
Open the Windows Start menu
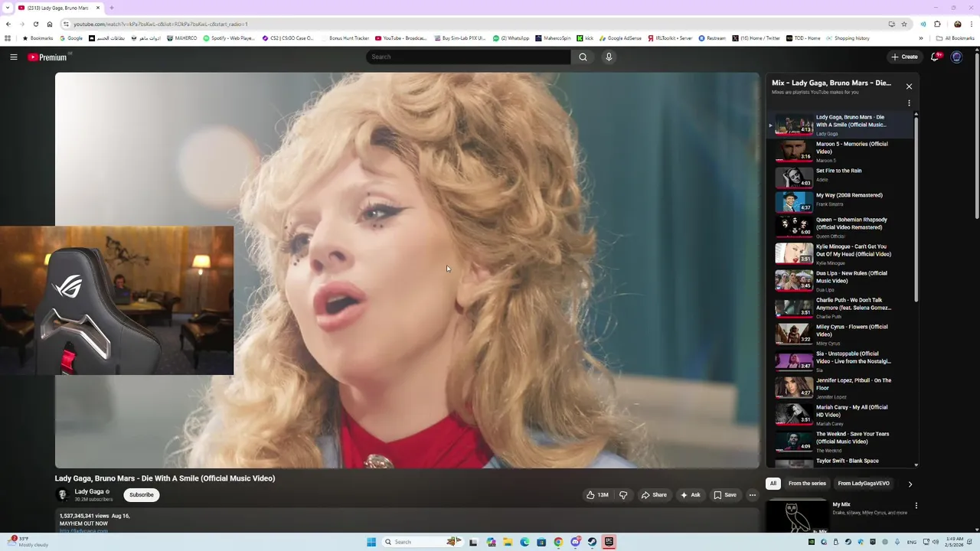click(x=371, y=542)
